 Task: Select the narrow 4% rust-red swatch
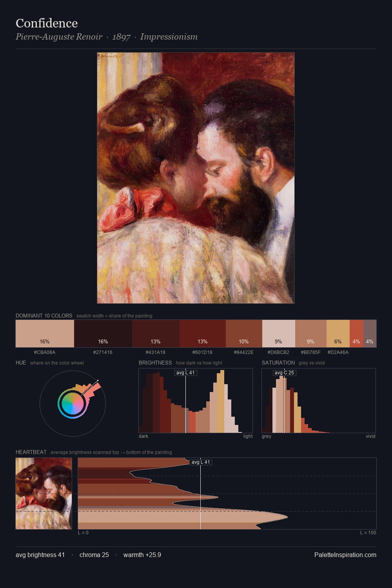[x=356, y=334]
